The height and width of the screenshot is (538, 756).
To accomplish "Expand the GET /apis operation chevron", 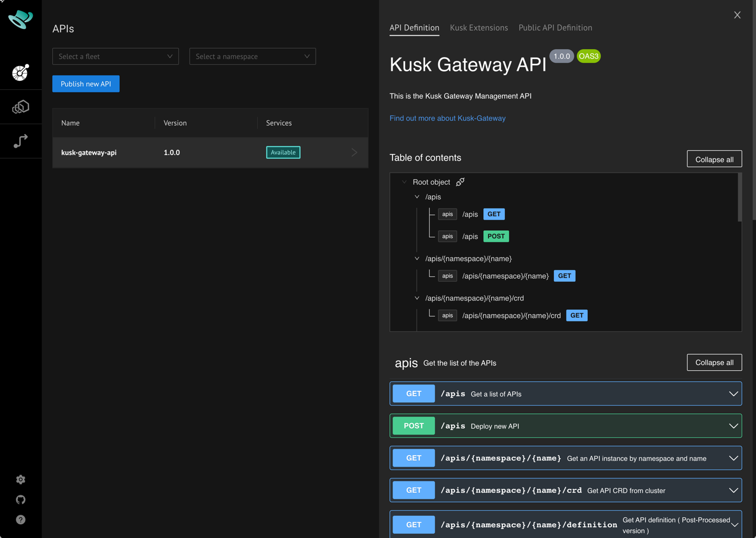I will [x=733, y=394].
